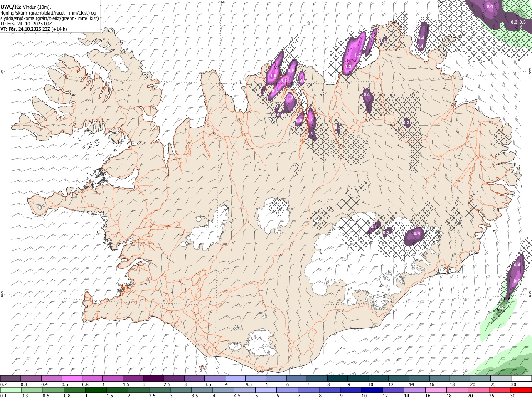Click the bright red lower legend swatch starting at 30
The width and height of the screenshot is (532, 399).
pos(521,390)
